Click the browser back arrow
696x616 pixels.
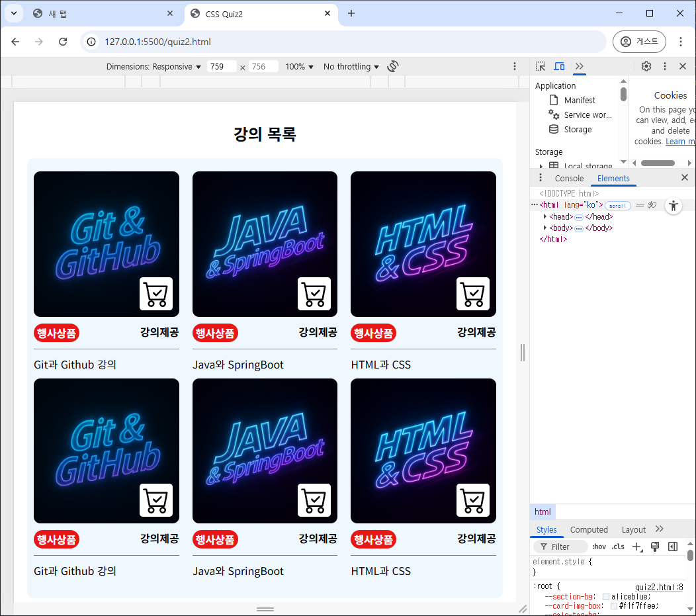[15, 42]
